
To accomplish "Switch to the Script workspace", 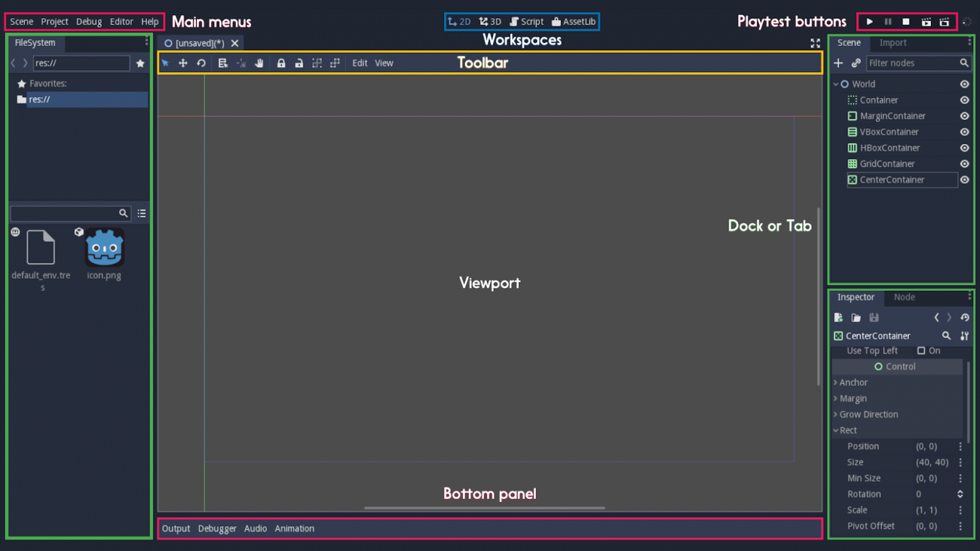I will coord(526,21).
